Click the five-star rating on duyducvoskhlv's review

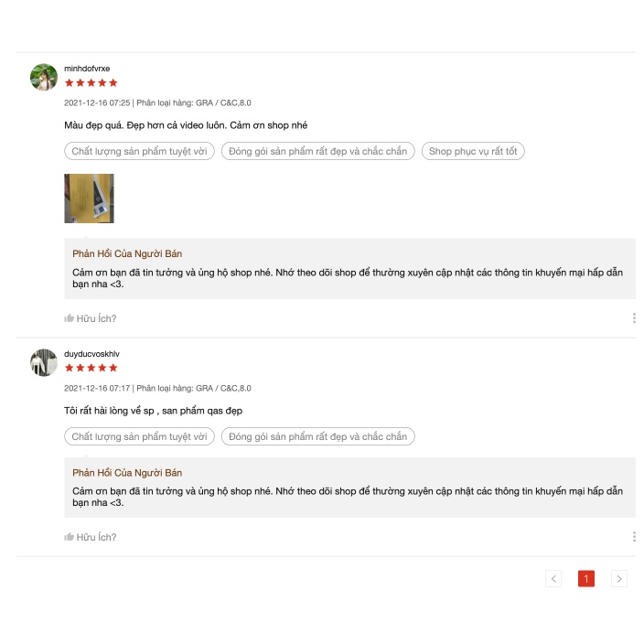[91, 368]
